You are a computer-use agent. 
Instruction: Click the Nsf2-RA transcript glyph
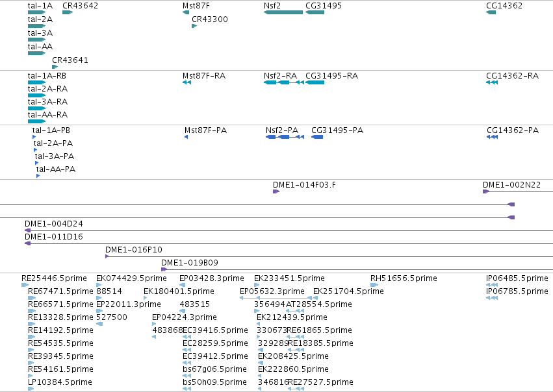(284, 82)
